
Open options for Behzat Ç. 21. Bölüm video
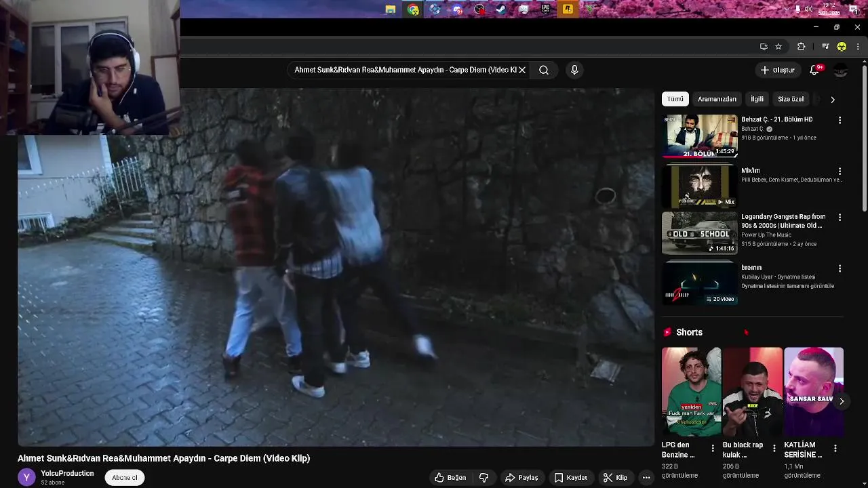click(x=840, y=120)
